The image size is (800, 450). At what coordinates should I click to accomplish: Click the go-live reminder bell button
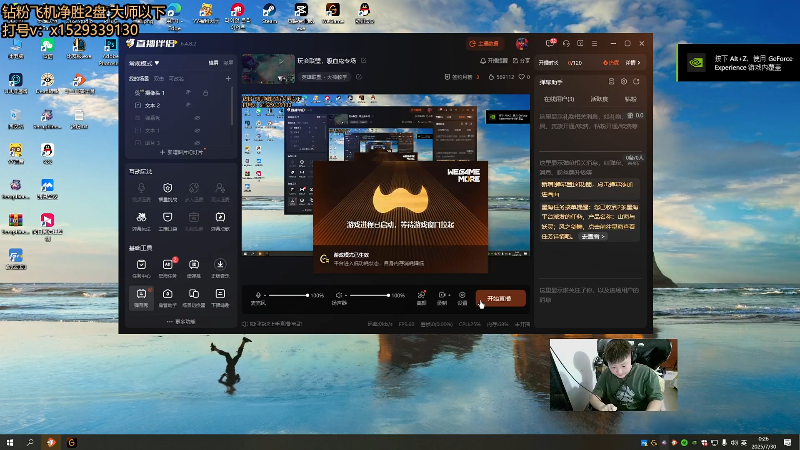pyautogui.click(x=494, y=61)
